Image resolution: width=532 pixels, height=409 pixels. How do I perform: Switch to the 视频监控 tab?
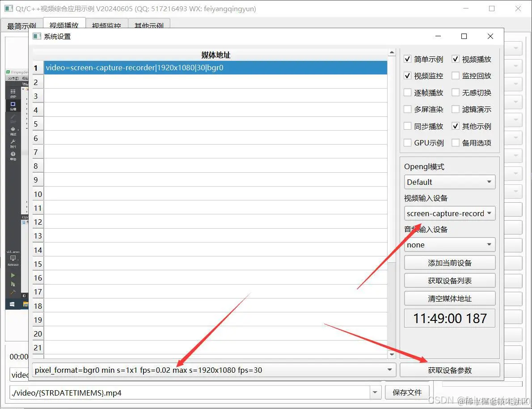pyautogui.click(x=106, y=26)
